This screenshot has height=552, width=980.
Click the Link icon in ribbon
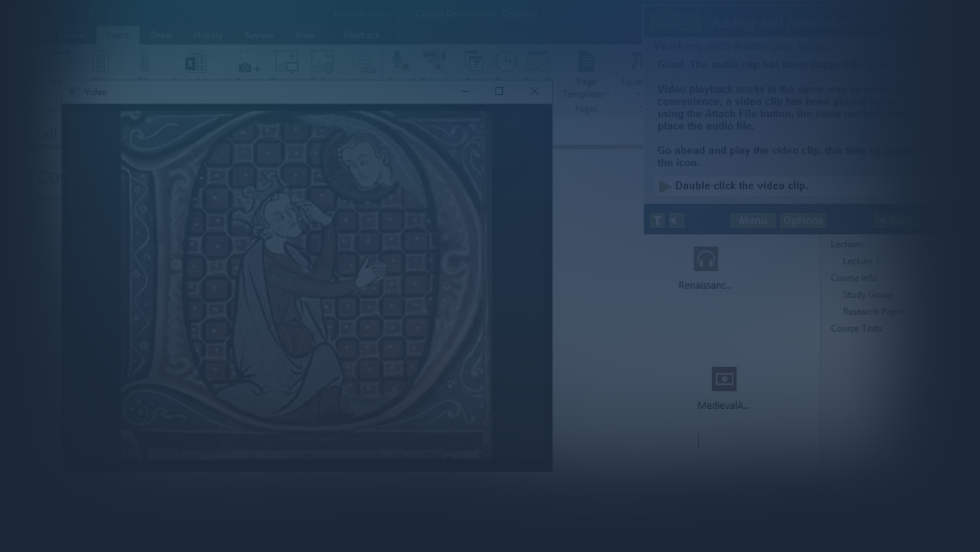pos(364,63)
